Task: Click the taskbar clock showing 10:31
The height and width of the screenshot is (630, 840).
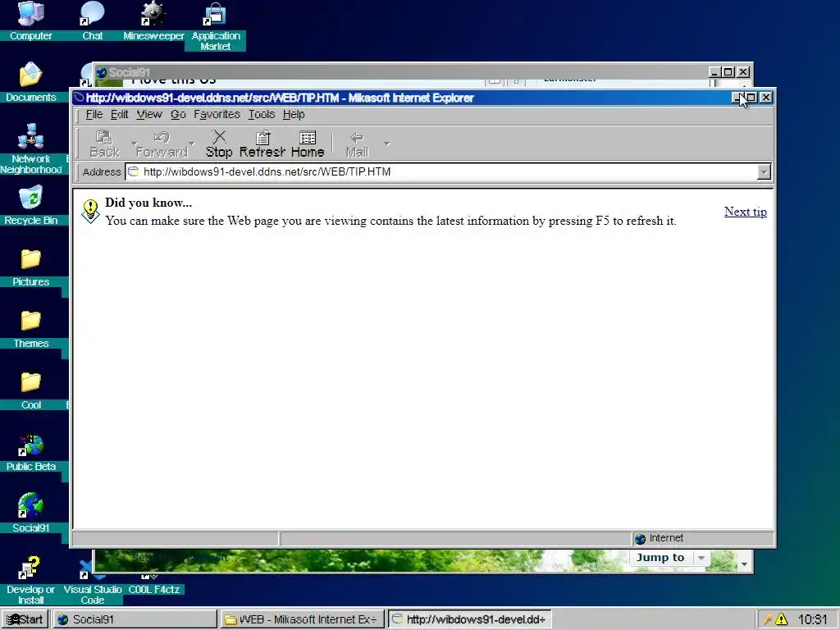Action: click(813, 619)
